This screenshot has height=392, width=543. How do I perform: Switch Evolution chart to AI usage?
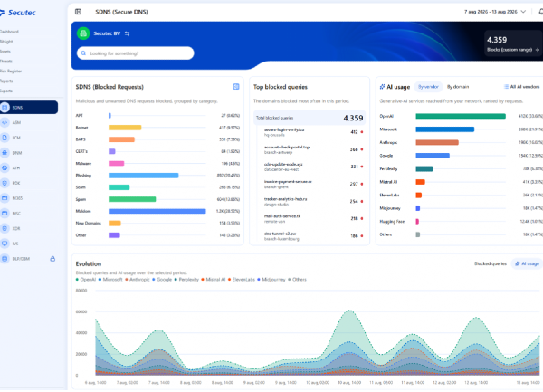(x=527, y=263)
